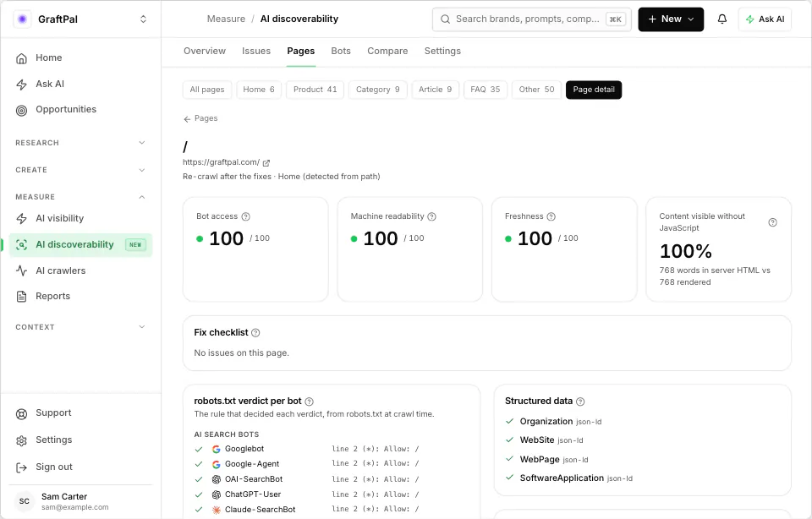Image resolution: width=812 pixels, height=519 pixels.
Task: Click the Structured data help icon
Action: [x=580, y=402]
